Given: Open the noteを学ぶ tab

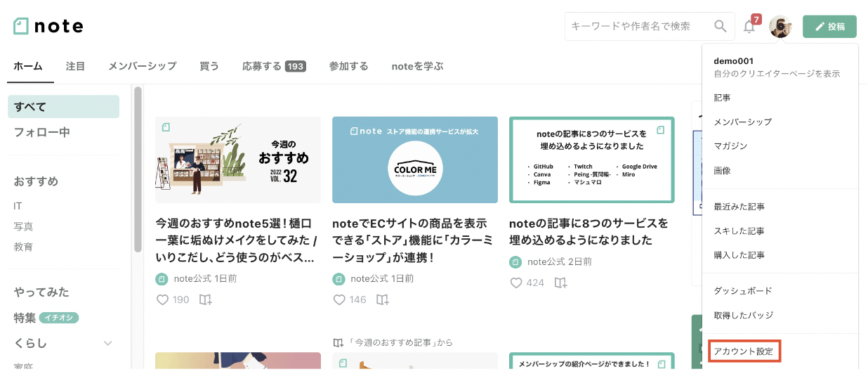Looking at the screenshot, I should coord(418,66).
